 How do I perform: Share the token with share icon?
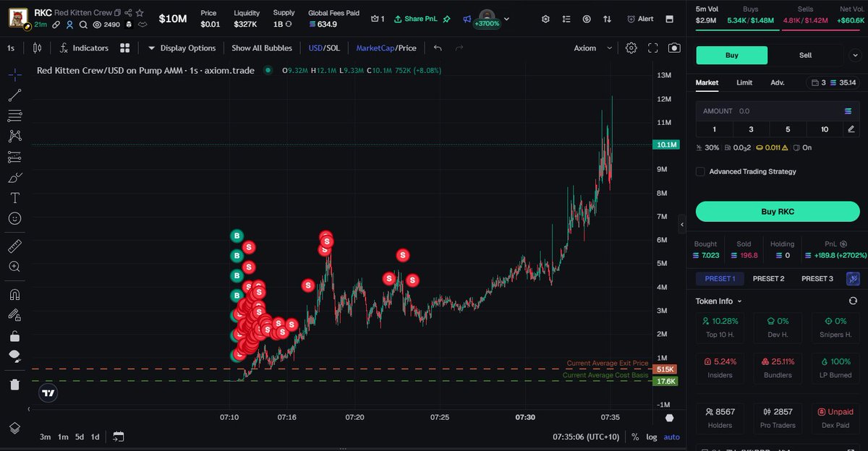point(128,13)
